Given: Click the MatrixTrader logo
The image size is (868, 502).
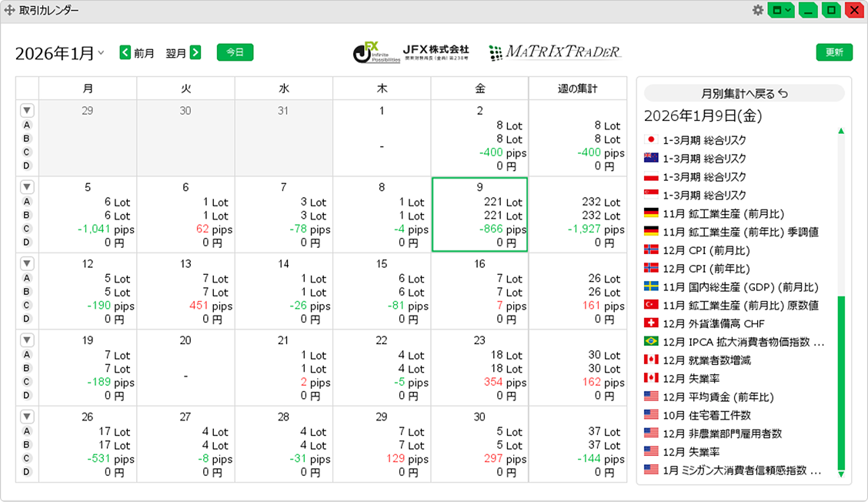Looking at the screenshot, I should (555, 52).
